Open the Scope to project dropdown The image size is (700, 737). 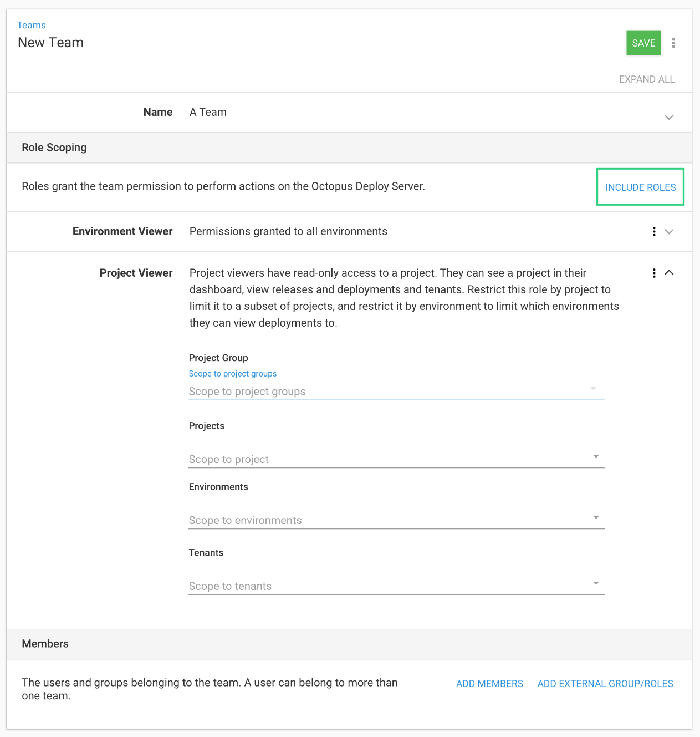382,459
